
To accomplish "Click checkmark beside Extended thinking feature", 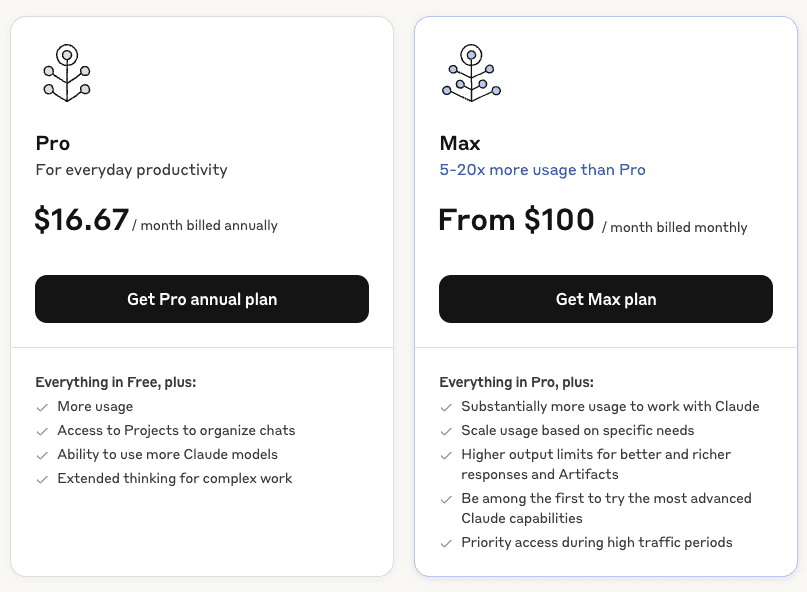I will click(x=42, y=479).
